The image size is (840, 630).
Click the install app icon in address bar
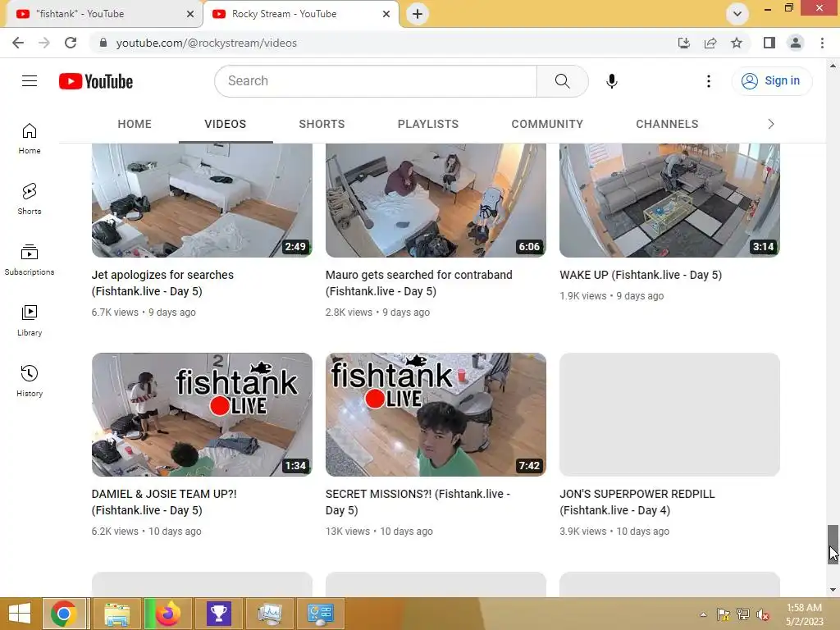pos(684,43)
